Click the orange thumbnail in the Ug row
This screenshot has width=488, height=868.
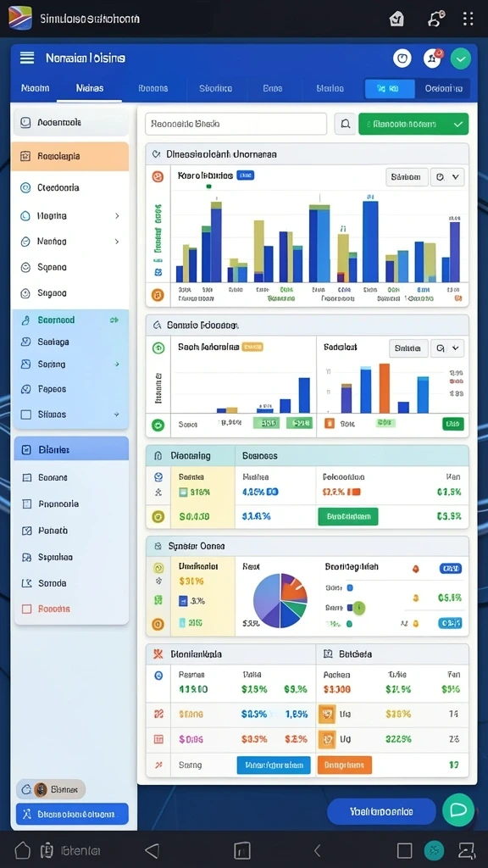tap(326, 738)
